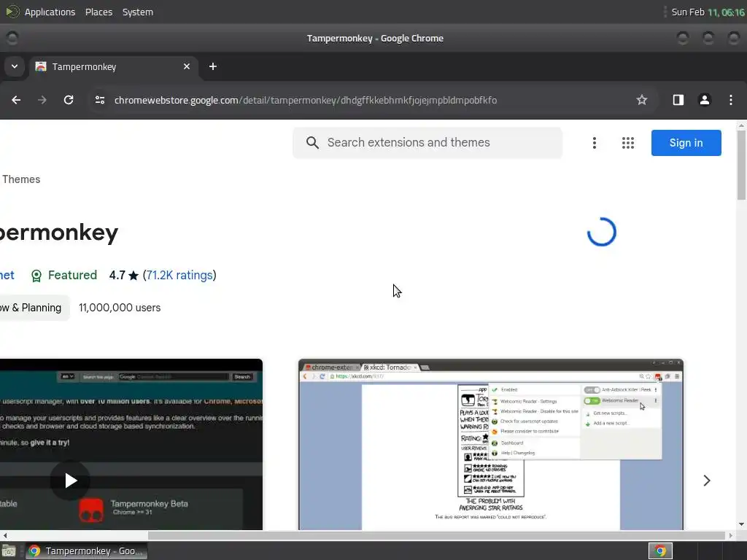Open the 71.2K ratings link

179,275
